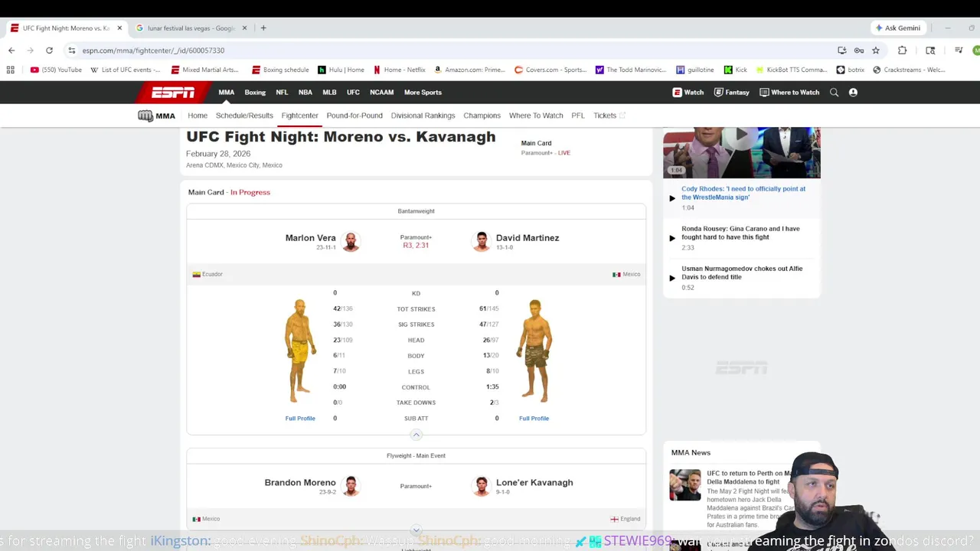Open Where to Watch in top bar
980x551 pixels.
(x=789, y=93)
